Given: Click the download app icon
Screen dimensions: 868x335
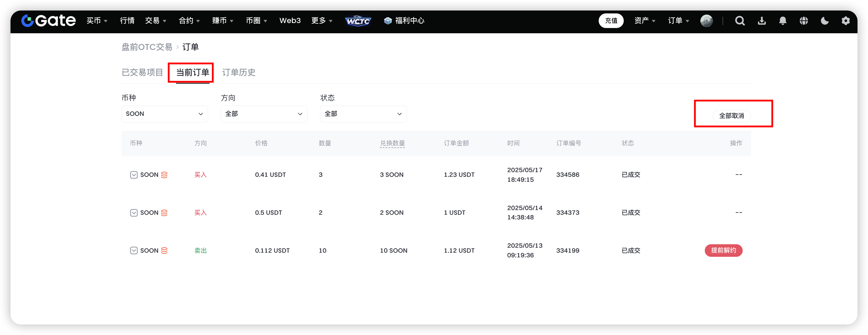Looking at the screenshot, I should [762, 21].
